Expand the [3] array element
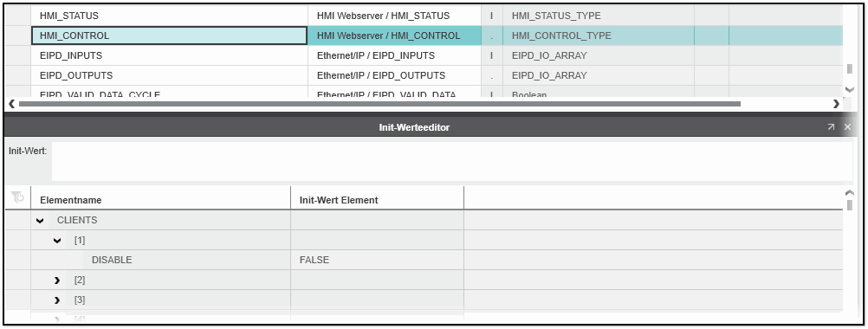The image size is (868, 329). pyautogui.click(x=57, y=300)
